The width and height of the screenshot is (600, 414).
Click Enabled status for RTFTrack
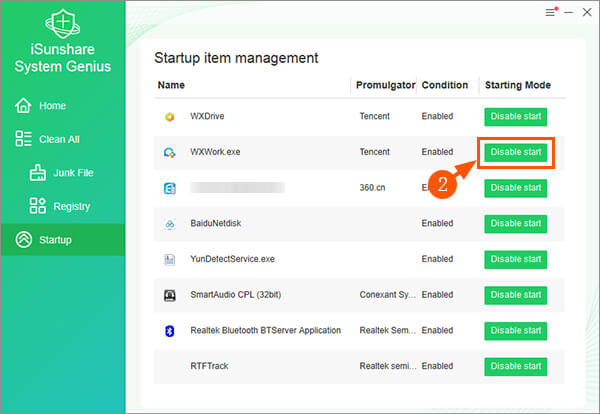[x=437, y=366]
